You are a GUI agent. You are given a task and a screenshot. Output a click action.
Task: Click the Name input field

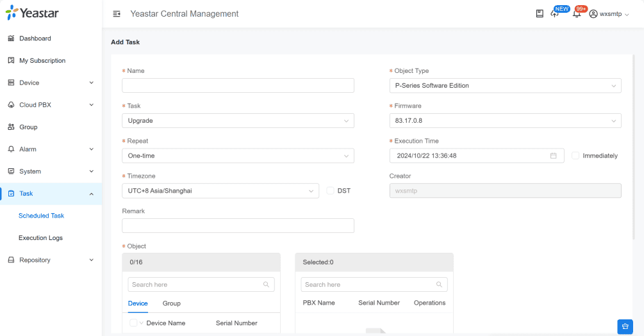238,86
